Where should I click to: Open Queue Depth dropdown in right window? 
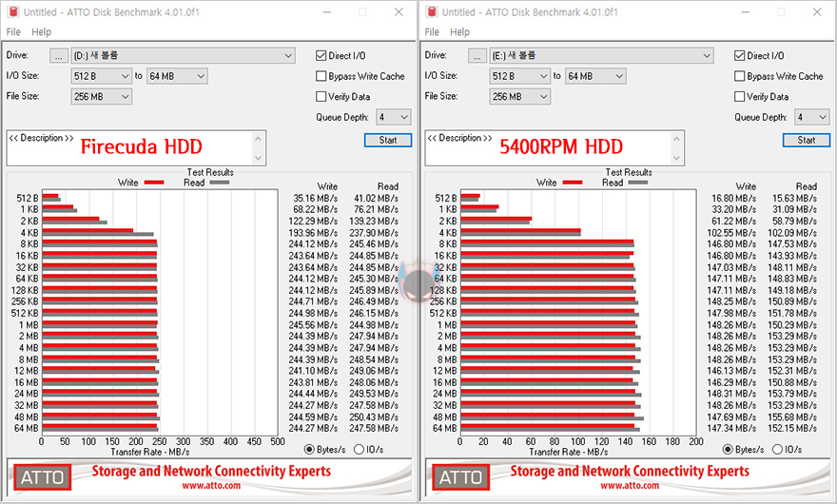(x=812, y=117)
